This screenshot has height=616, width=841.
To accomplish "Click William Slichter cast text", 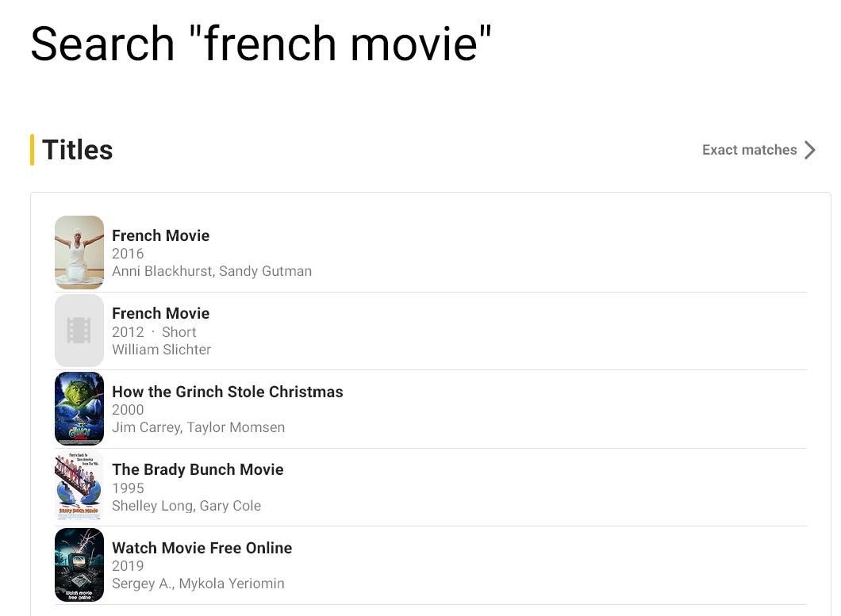I will tap(161, 350).
